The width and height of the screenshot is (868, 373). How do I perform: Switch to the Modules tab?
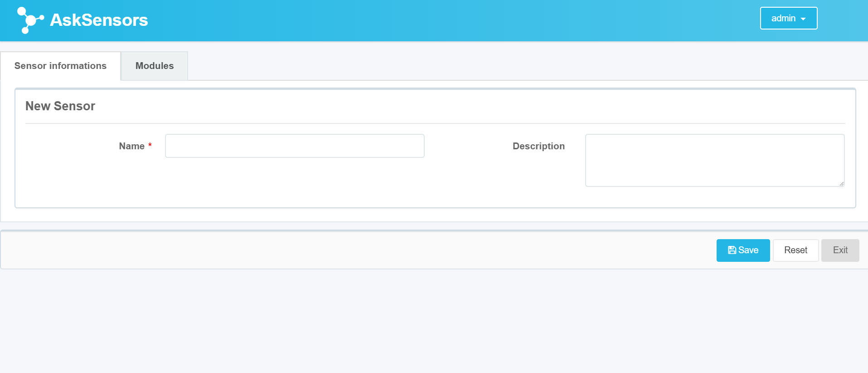tap(155, 66)
